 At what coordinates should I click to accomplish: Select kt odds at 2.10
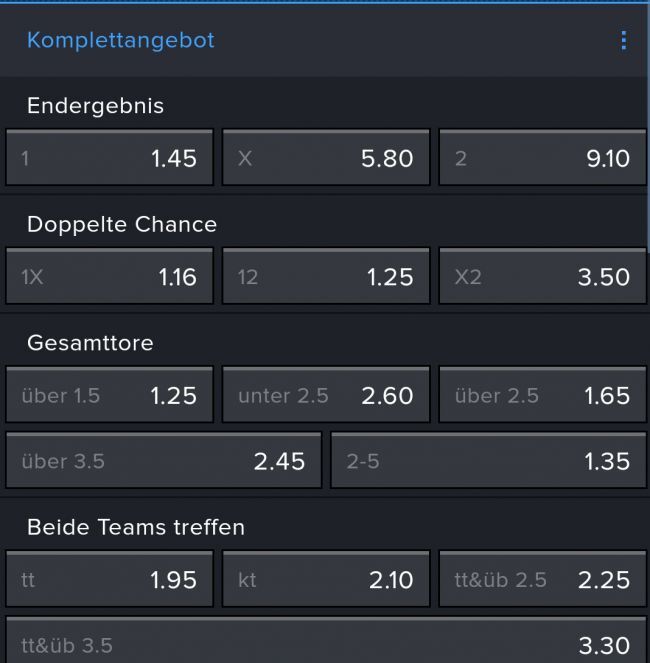point(326,580)
